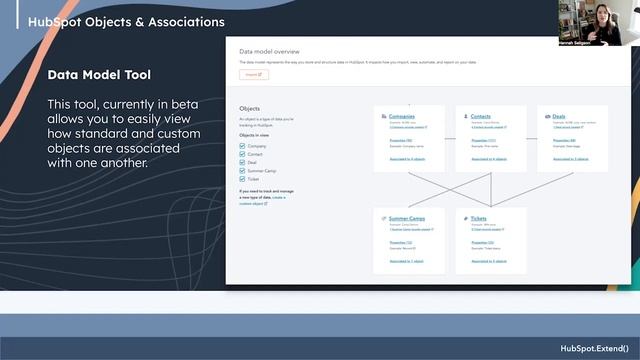Open Companies records created link
The height and width of the screenshot is (360, 640).
click(408, 127)
